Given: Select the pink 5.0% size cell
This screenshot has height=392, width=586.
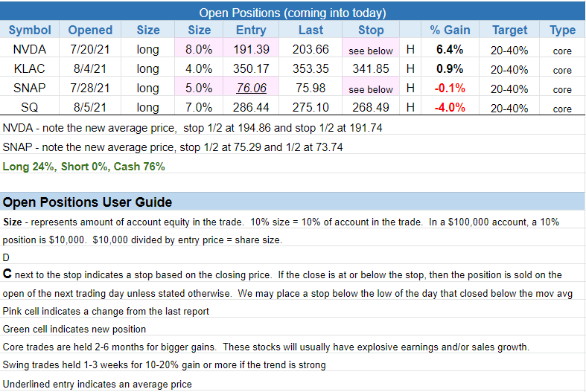Looking at the screenshot, I should pos(199,88).
